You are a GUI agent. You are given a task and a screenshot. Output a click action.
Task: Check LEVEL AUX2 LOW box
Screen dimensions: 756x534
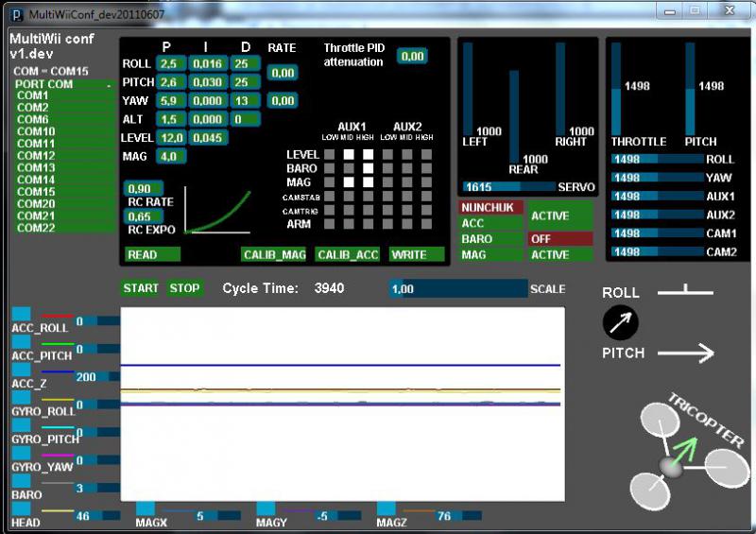[x=387, y=154]
